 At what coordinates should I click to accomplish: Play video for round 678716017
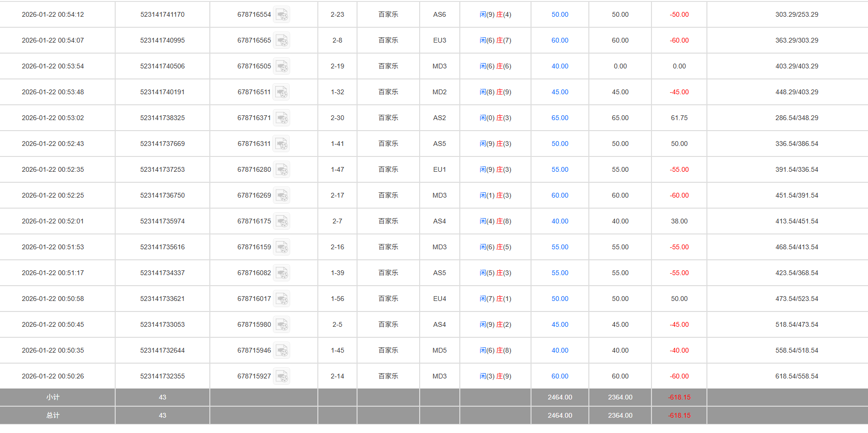[x=282, y=299]
